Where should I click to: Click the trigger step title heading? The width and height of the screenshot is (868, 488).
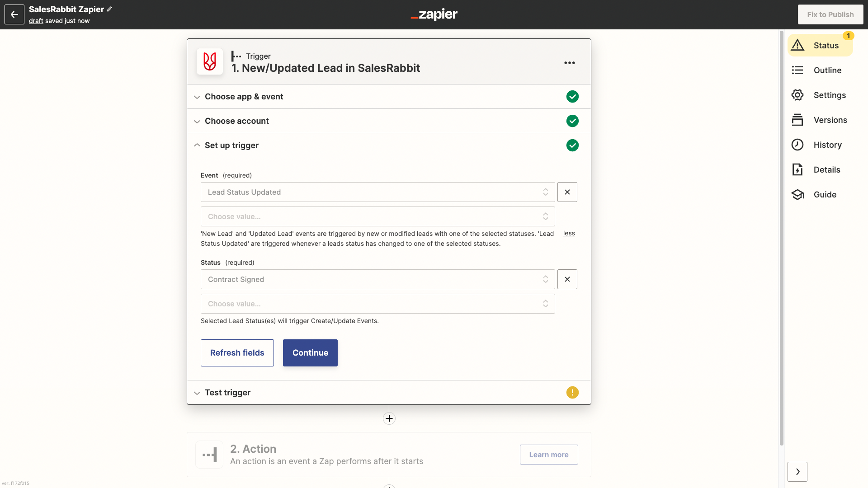click(325, 68)
